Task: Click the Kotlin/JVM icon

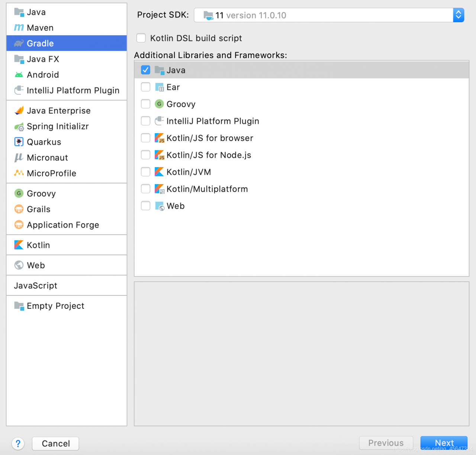Action: pos(160,172)
